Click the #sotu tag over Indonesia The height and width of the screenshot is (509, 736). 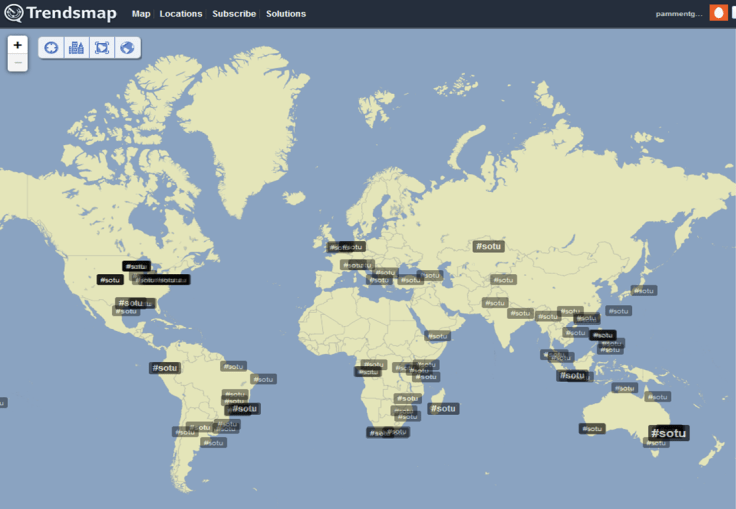tap(573, 376)
